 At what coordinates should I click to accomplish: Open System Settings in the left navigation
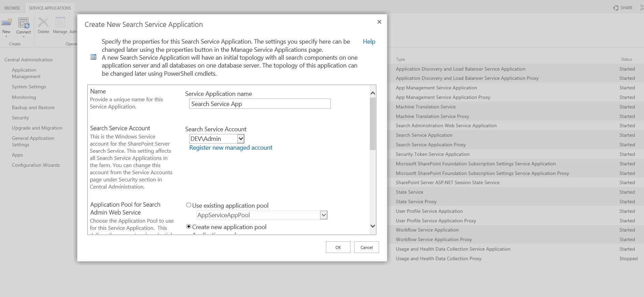[29, 87]
